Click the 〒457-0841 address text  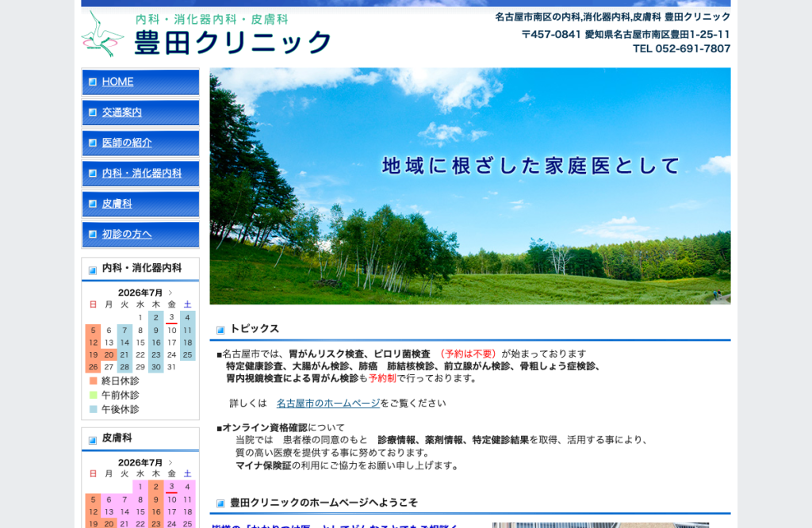pyautogui.click(x=626, y=35)
